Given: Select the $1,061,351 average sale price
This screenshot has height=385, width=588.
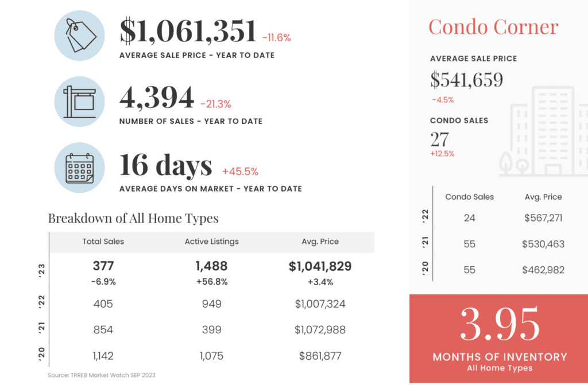Looking at the screenshot, I should click(188, 30).
